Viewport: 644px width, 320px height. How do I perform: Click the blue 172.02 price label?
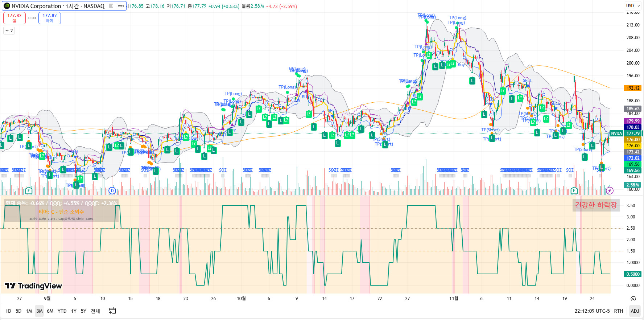[633, 158]
